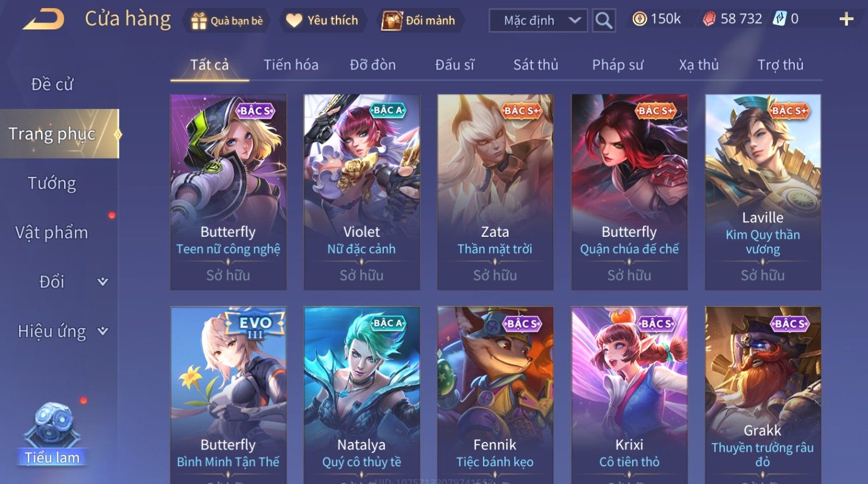Switch to the Sát thủ tab
This screenshot has height=484, width=868.
click(536, 65)
